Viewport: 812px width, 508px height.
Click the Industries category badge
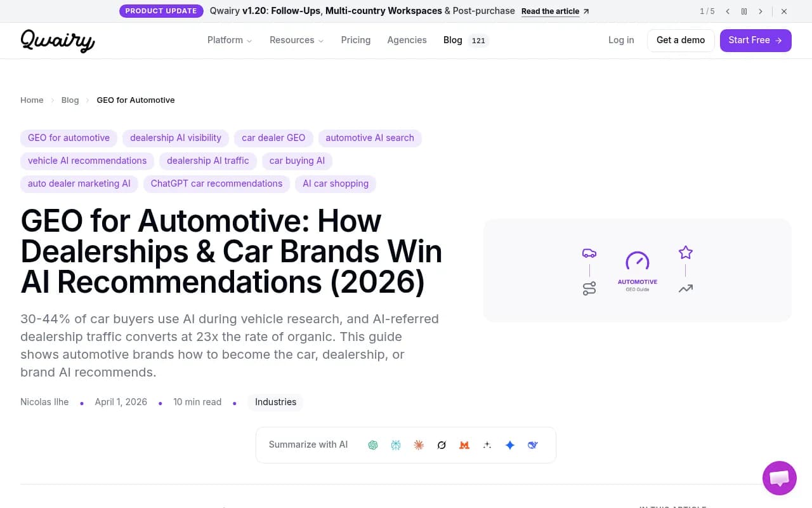pyautogui.click(x=275, y=402)
